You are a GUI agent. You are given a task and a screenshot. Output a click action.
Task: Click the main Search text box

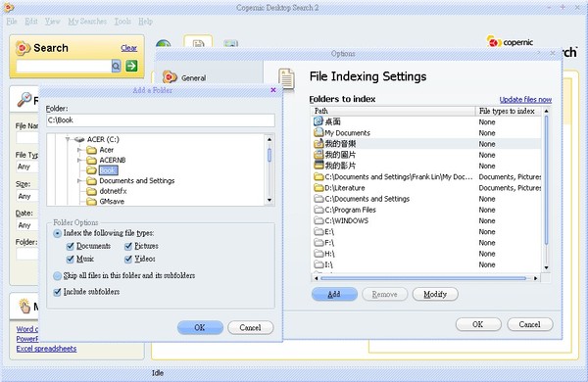point(64,66)
